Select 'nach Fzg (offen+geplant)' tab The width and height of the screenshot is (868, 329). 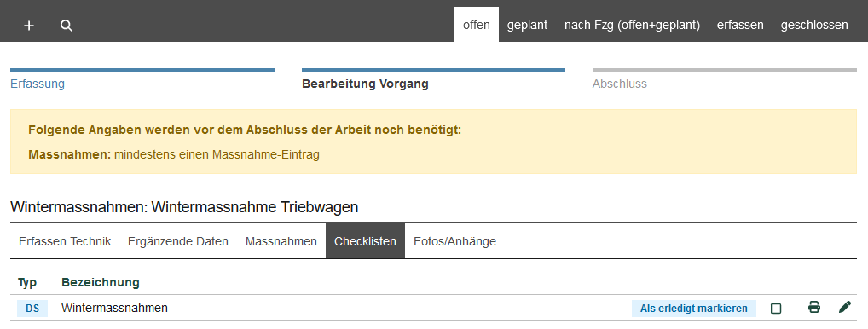(632, 25)
